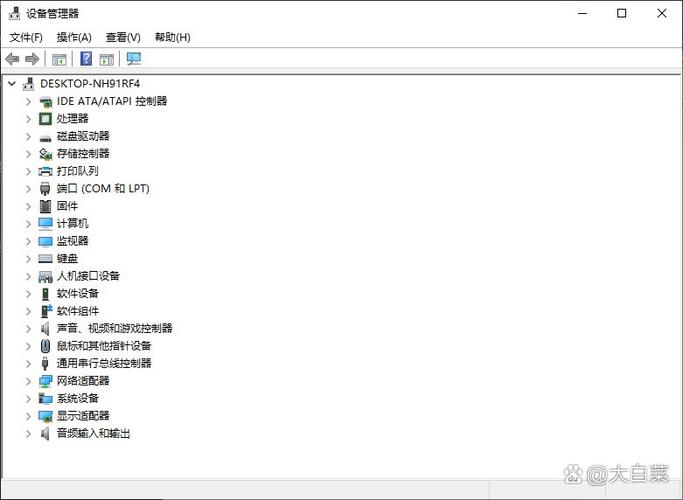This screenshot has height=500, width=683.
Task: Click the 处理器 chip icon
Action: pos(45,119)
